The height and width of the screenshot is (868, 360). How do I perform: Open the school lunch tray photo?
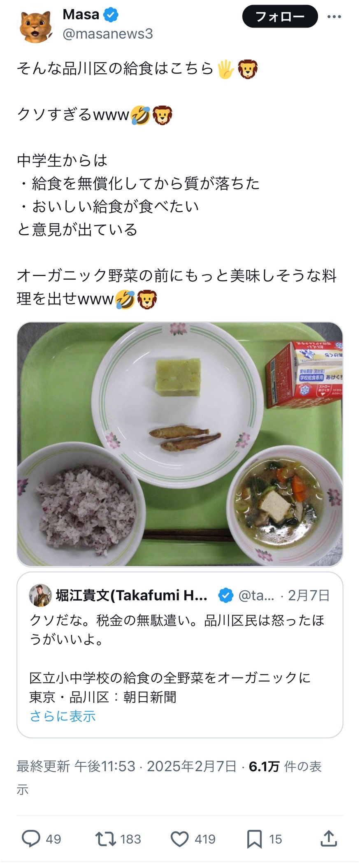pyautogui.click(x=180, y=444)
